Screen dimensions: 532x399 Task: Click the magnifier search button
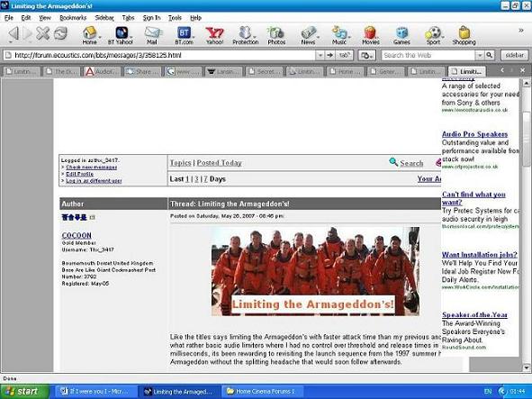489,55
